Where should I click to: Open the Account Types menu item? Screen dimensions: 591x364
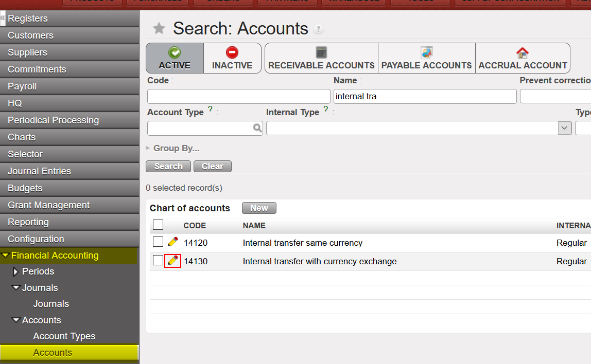click(x=64, y=336)
